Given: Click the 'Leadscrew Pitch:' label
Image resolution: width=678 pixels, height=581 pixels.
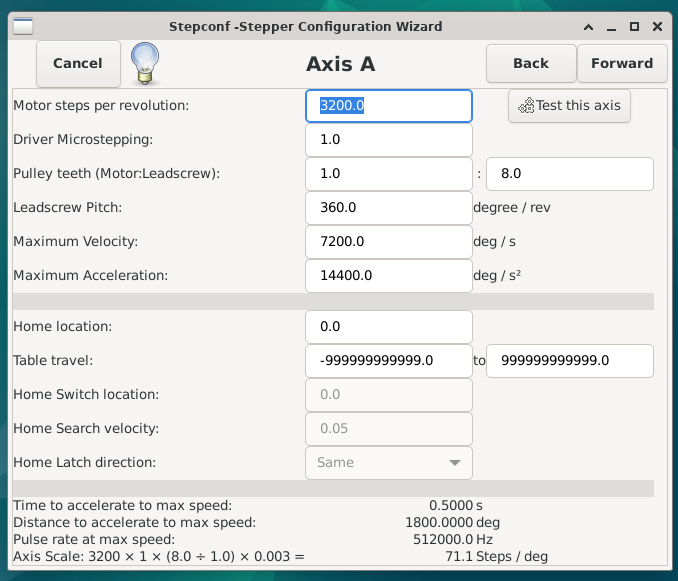Looking at the screenshot, I should (67, 208).
